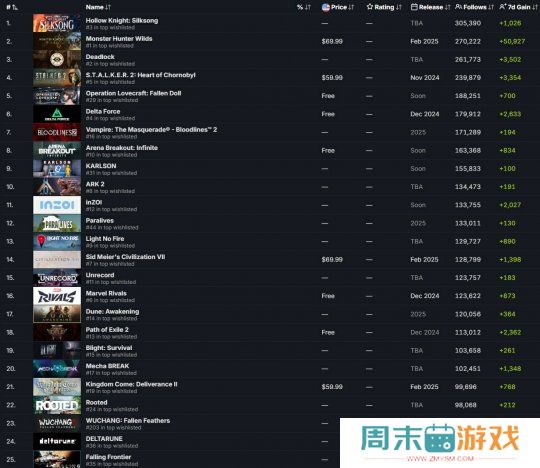The width and height of the screenshot is (540, 468).
Task: Open the Rooted game thumbnail
Action: 57,405
